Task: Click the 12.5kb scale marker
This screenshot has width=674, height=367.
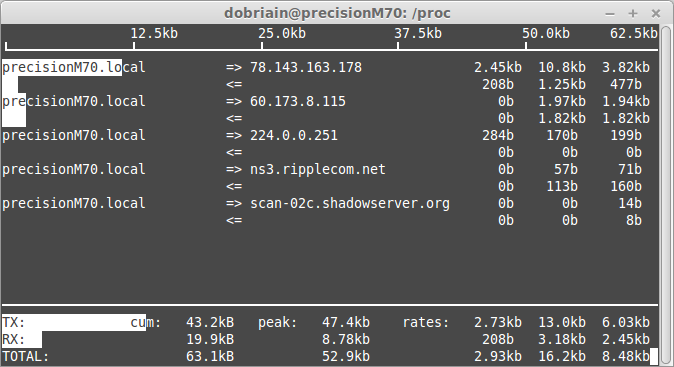Action: (x=154, y=34)
